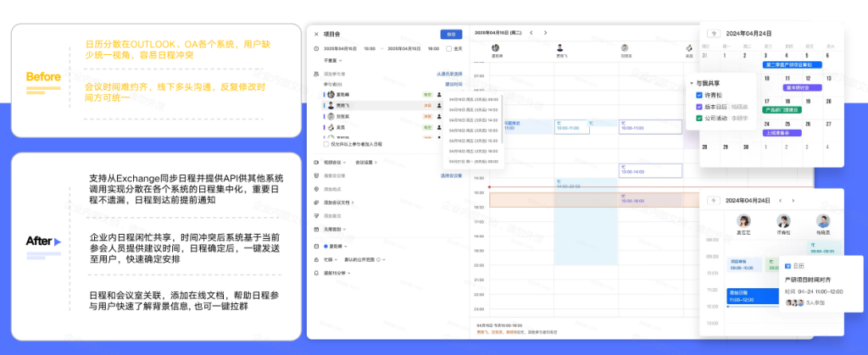Viewport: 868px width, 355px height.
Task: Open the 选择会议室 link
Action: (x=451, y=175)
